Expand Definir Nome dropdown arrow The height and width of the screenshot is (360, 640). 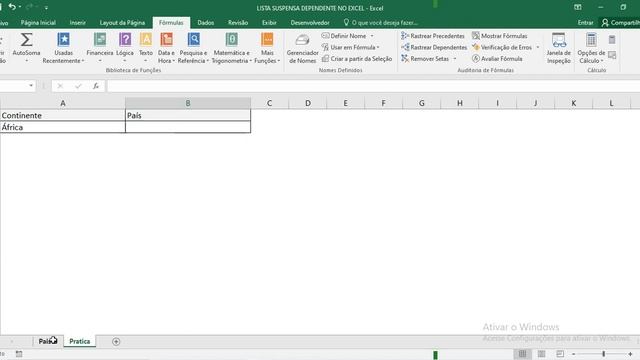click(x=372, y=36)
